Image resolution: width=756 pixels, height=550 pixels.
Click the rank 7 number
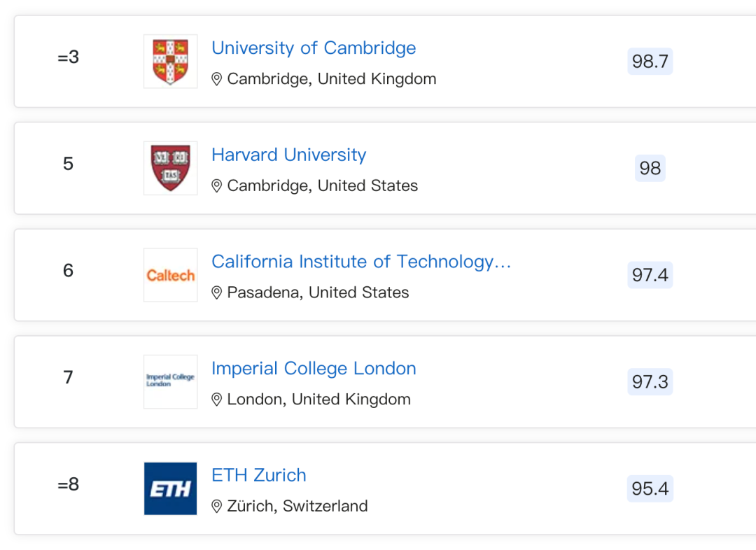[x=68, y=377]
